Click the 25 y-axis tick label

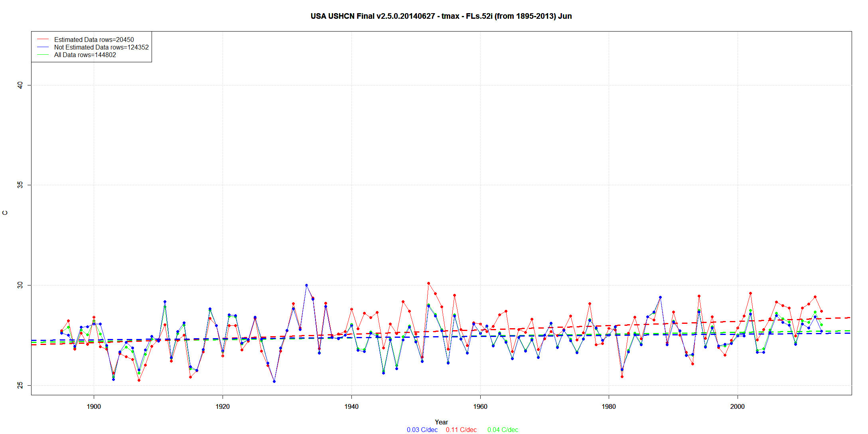(20, 385)
